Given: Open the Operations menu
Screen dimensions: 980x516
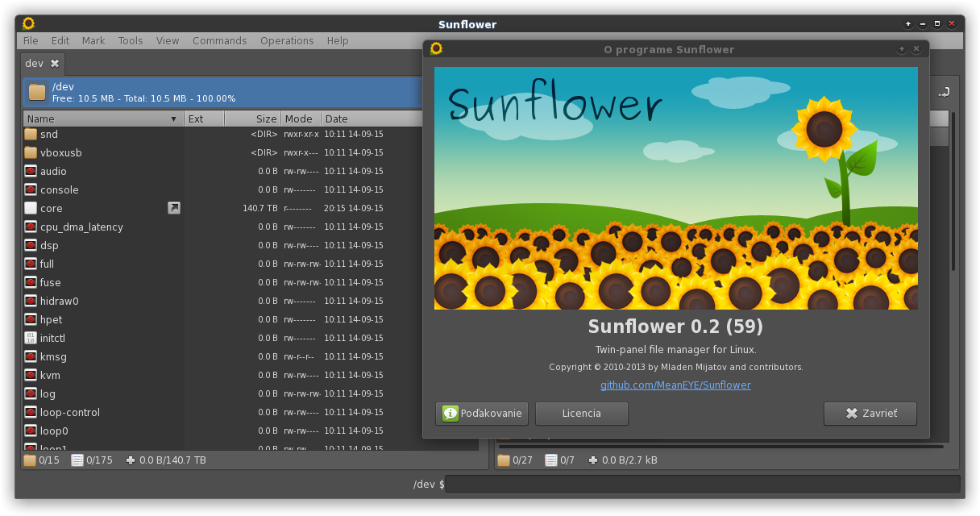Looking at the screenshot, I should [x=287, y=40].
